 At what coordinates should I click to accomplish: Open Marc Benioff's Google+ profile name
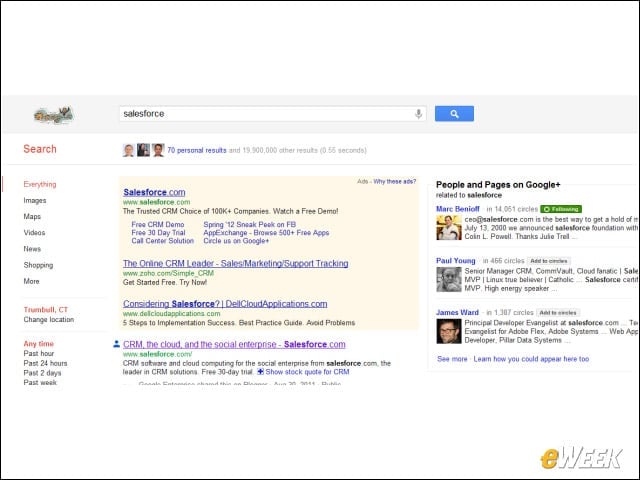[x=458, y=209]
